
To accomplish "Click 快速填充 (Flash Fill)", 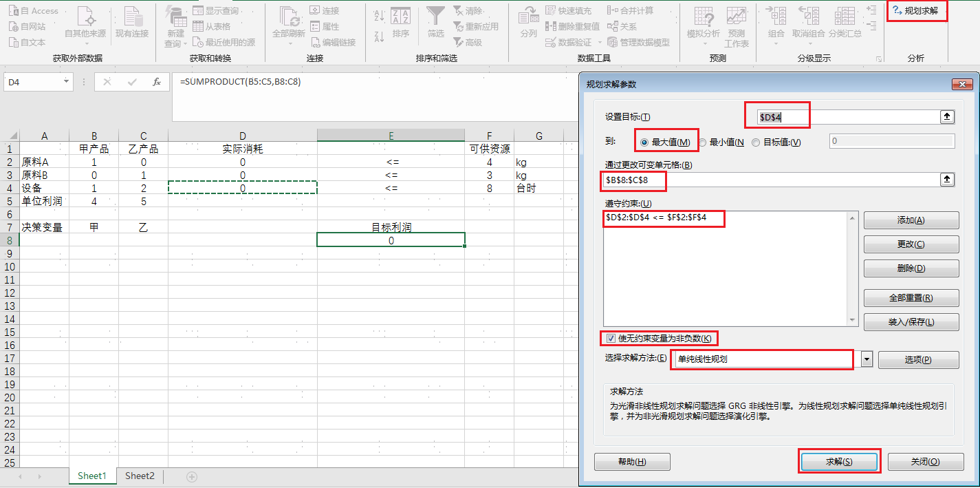I will coord(568,11).
